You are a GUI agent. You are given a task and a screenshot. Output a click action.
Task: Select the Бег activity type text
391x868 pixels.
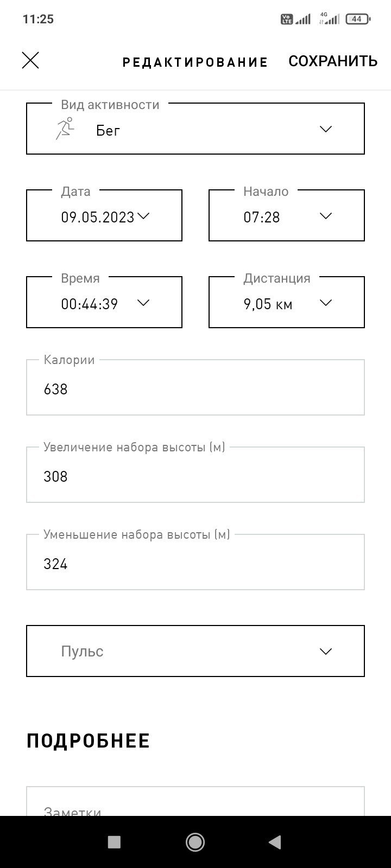coord(108,131)
